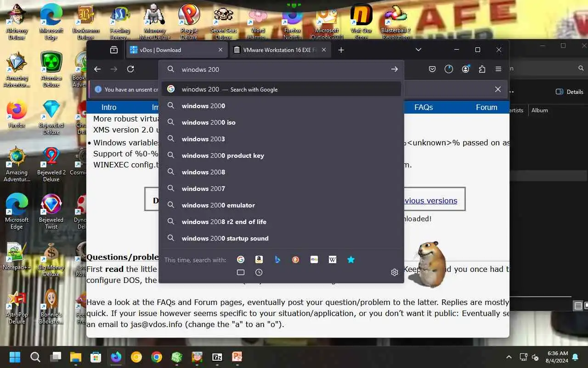Select Alchemy Deluxe desktop shortcut
Image resolution: width=588 pixels, height=368 pixels.
(17, 22)
